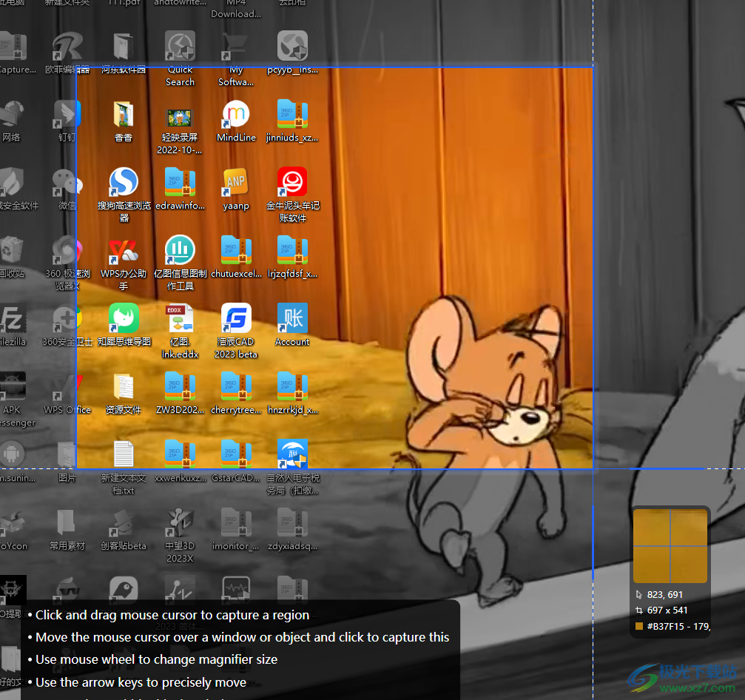Launch the MindLine shortcut
745x700 pixels.
[236, 115]
